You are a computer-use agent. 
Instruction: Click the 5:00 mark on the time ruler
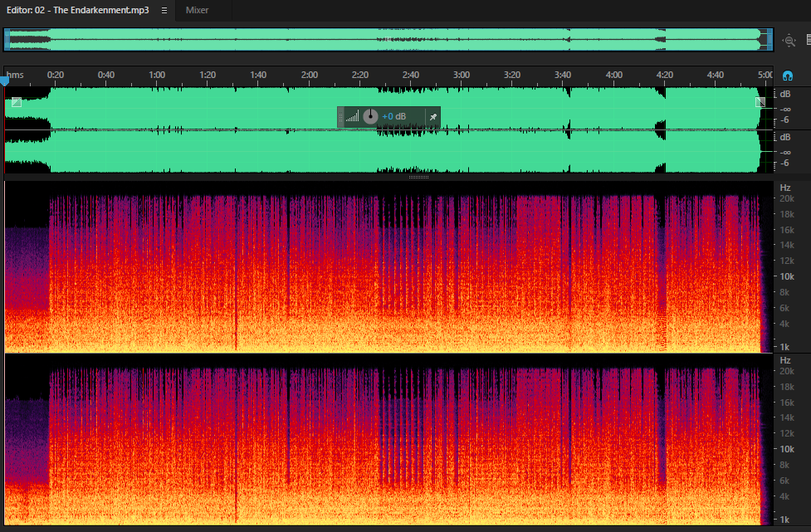[765, 75]
